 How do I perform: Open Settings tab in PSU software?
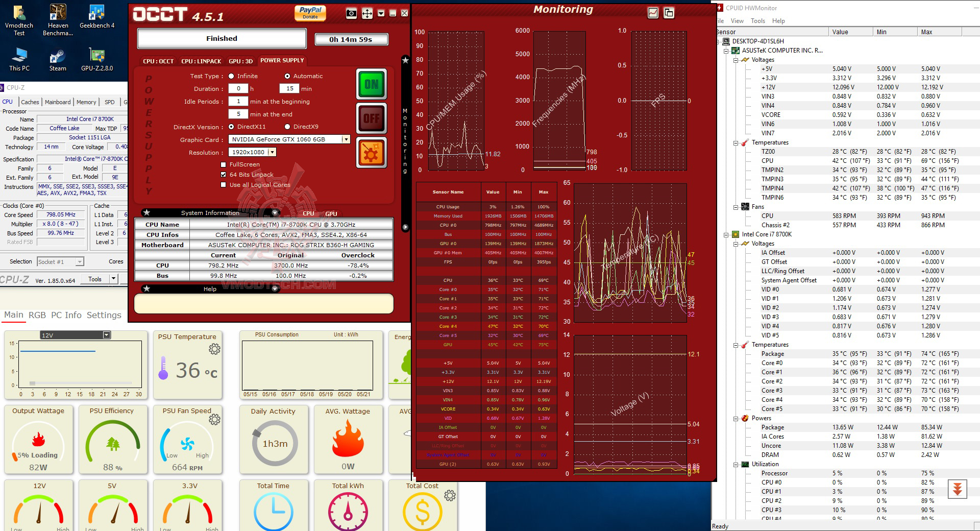coord(104,315)
